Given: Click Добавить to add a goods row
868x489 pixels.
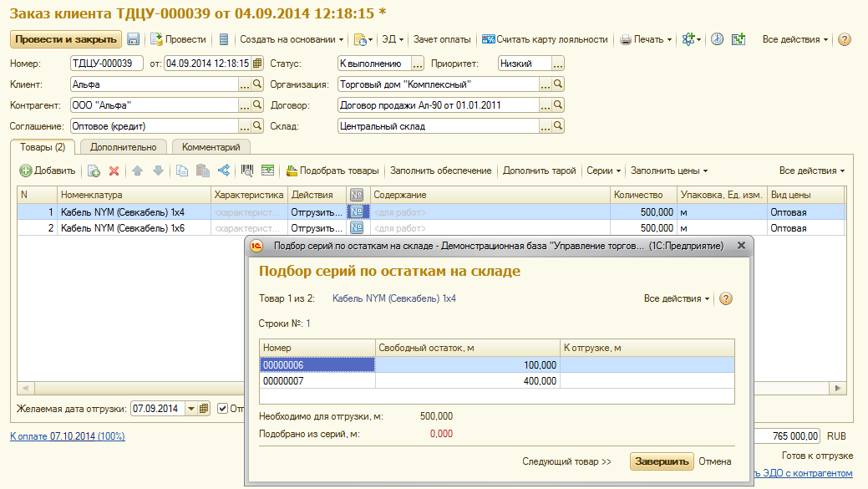Looking at the screenshot, I should point(48,171).
